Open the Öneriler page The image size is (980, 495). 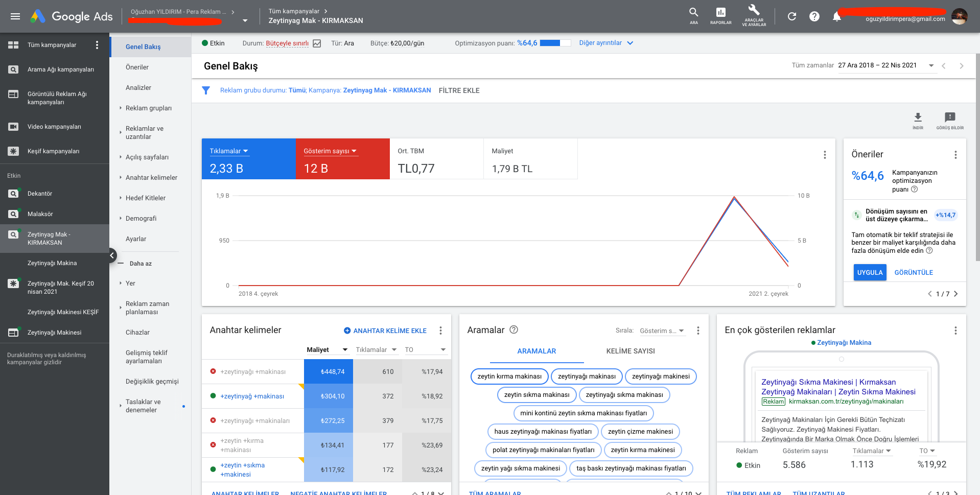point(137,67)
